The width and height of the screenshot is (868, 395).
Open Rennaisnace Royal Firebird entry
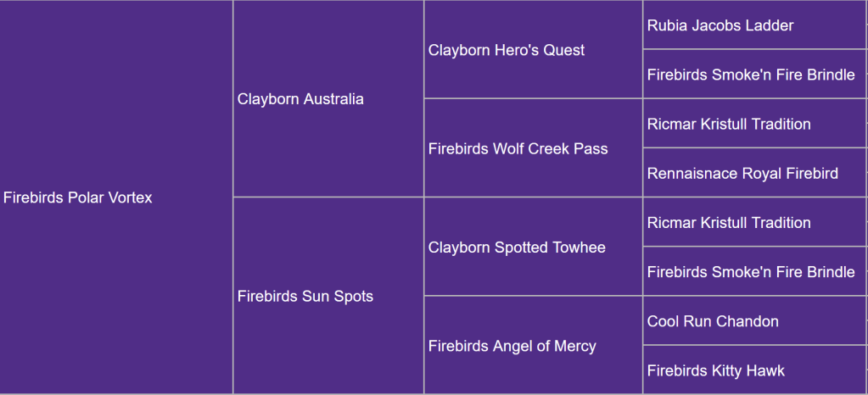pyautogui.click(x=742, y=173)
